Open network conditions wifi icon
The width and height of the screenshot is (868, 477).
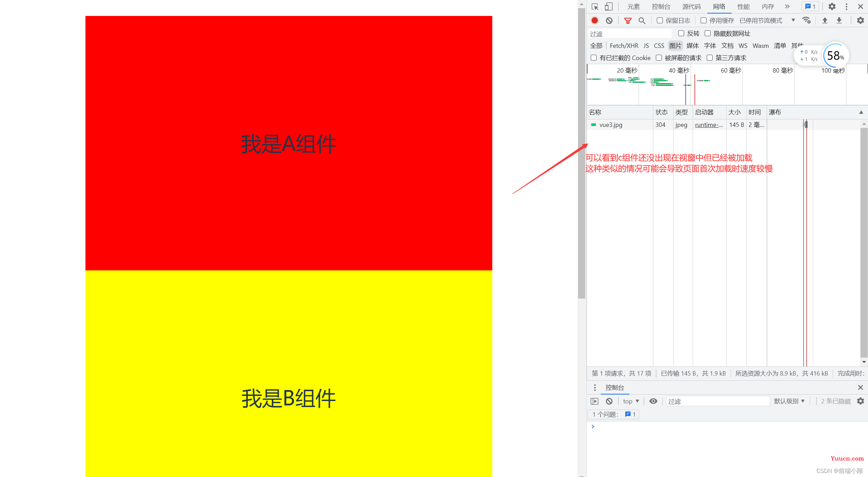[x=807, y=20]
